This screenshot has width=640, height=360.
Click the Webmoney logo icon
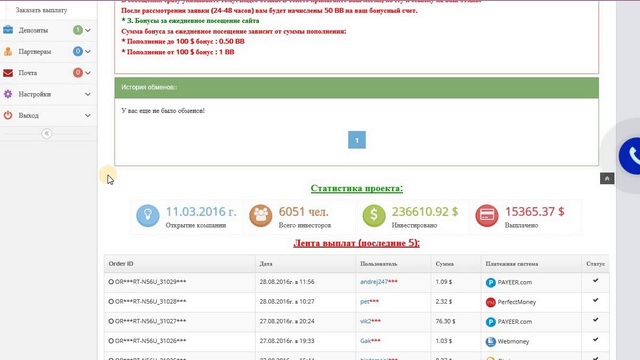point(490,341)
